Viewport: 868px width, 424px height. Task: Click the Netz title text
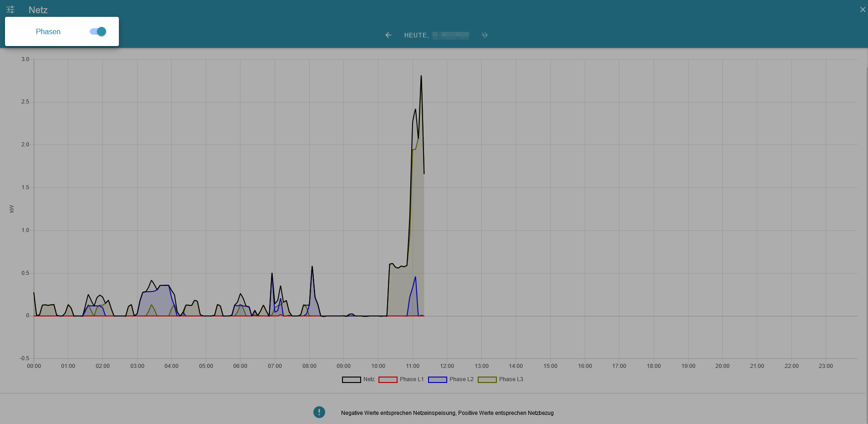[38, 10]
